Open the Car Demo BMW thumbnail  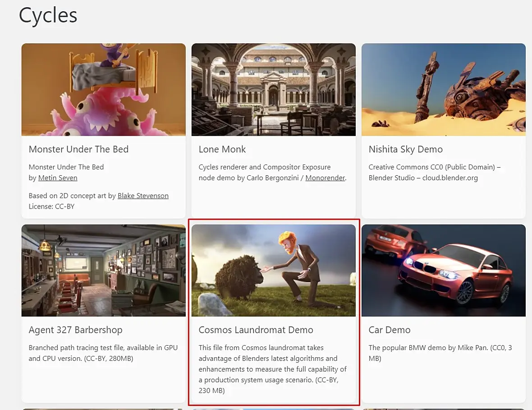(444, 270)
